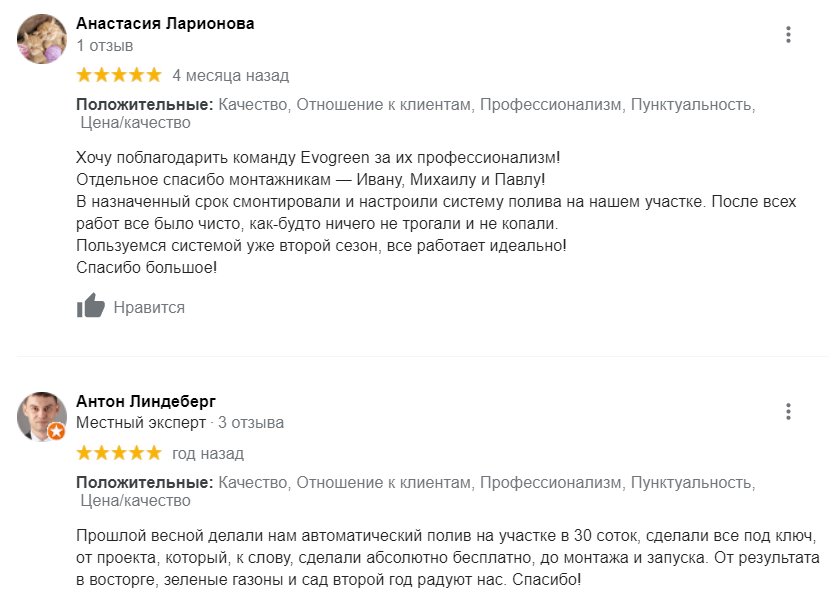Open the Анастасия Ларионова profile name link
This screenshot has width=832, height=597.
point(165,23)
